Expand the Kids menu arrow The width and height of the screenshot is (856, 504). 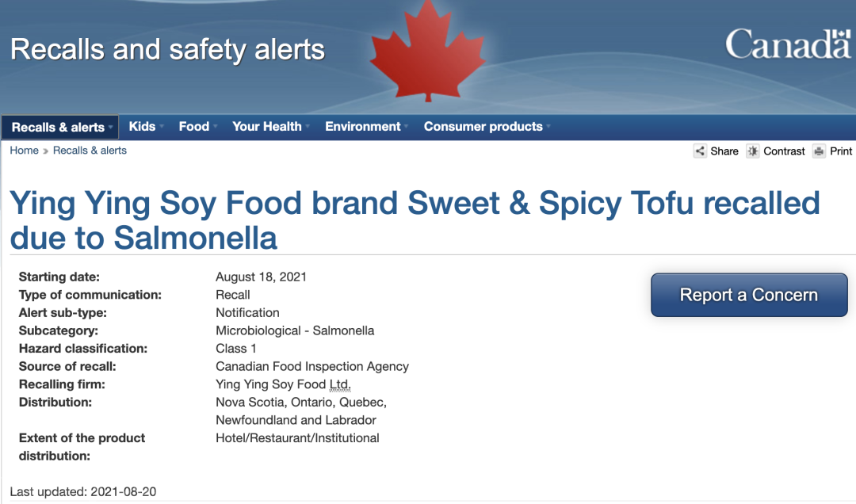(162, 127)
